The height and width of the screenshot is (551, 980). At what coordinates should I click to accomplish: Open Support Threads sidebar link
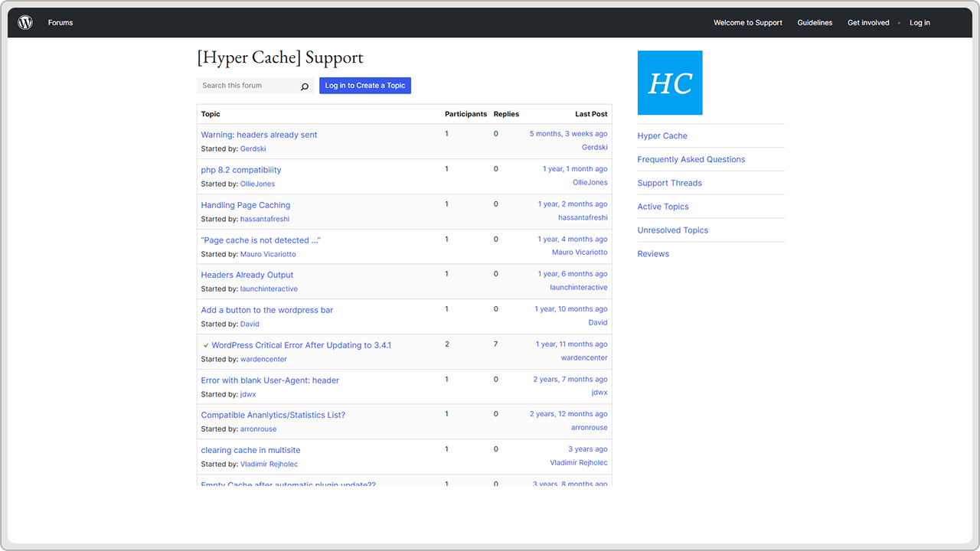pyautogui.click(x=670, y=184)
